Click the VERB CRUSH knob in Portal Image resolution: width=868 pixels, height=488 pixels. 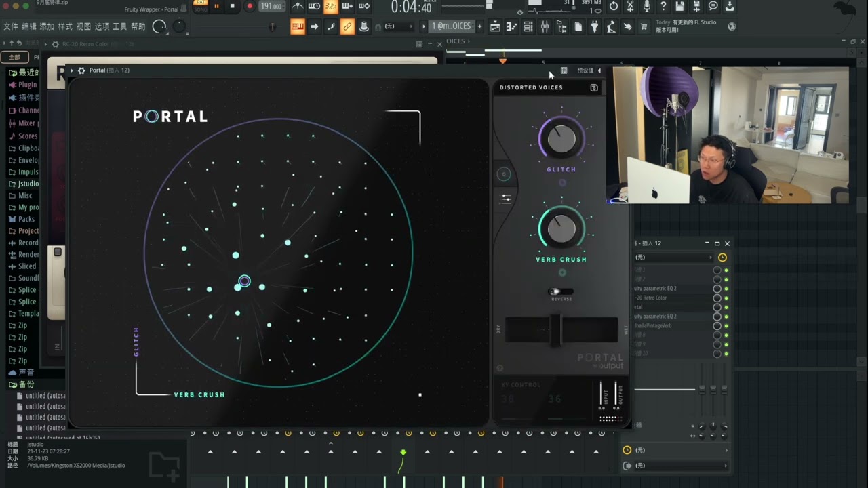point(561,229)
